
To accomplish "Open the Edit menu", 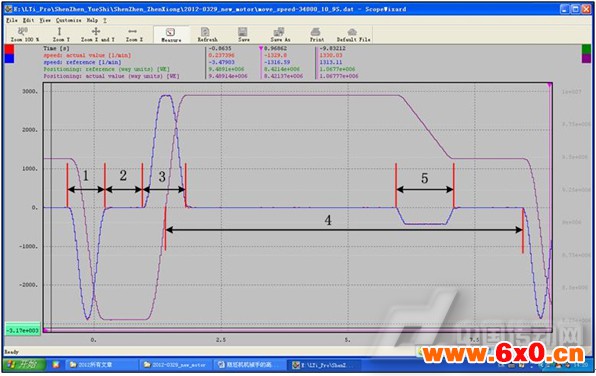I will coord(28,20).
